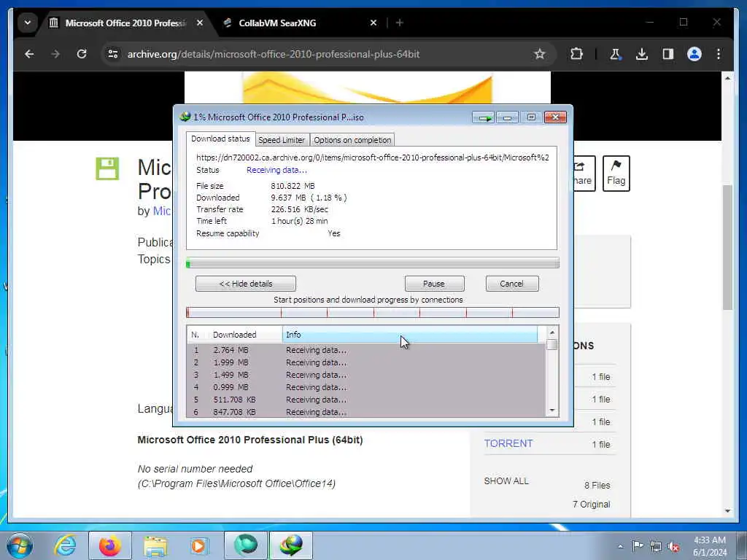Image resolution: width=747 pixels, height=560 pixels.
Task: Open the tab search chevron in Chrome
Action: click(28, 23)
